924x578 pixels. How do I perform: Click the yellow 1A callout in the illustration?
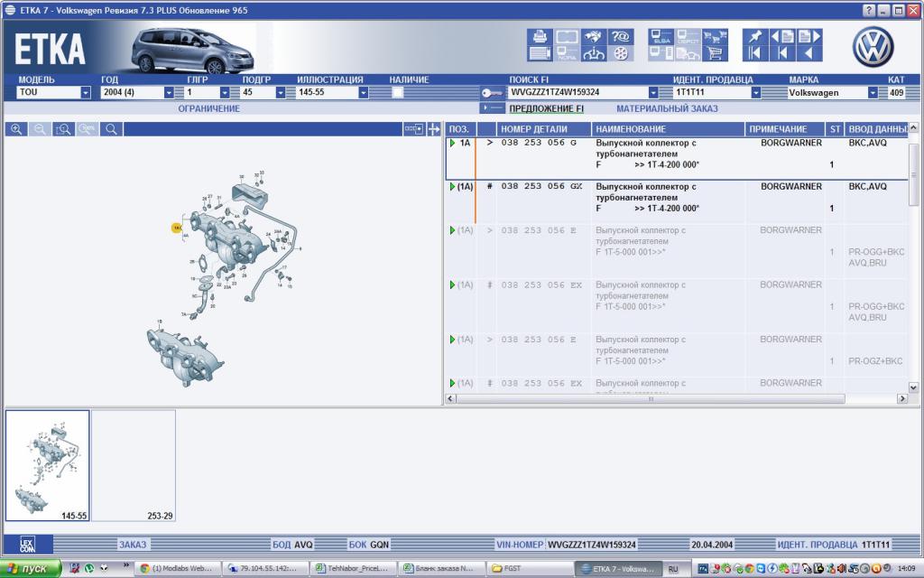pos(177,227)
